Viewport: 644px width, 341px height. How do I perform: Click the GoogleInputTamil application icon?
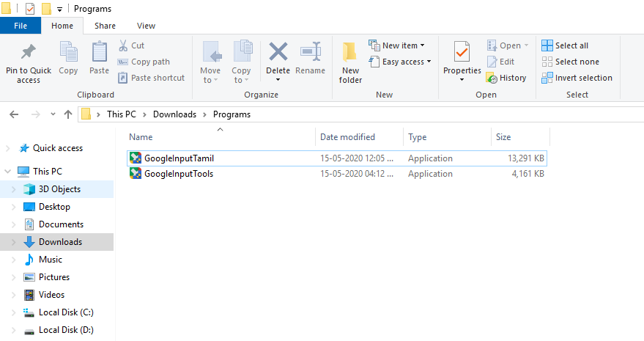[x=136, y=158]
